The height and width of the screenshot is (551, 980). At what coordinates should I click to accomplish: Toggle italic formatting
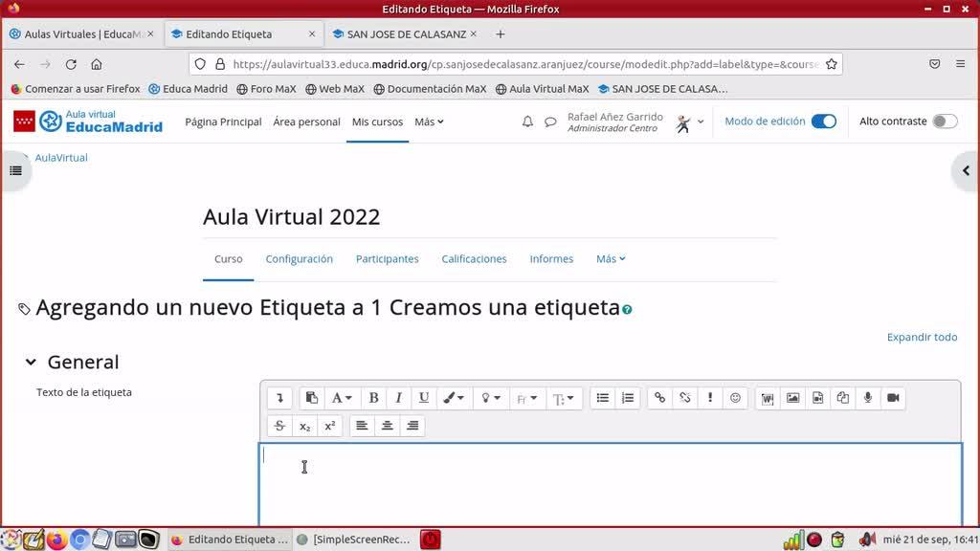tap(399, 398)
